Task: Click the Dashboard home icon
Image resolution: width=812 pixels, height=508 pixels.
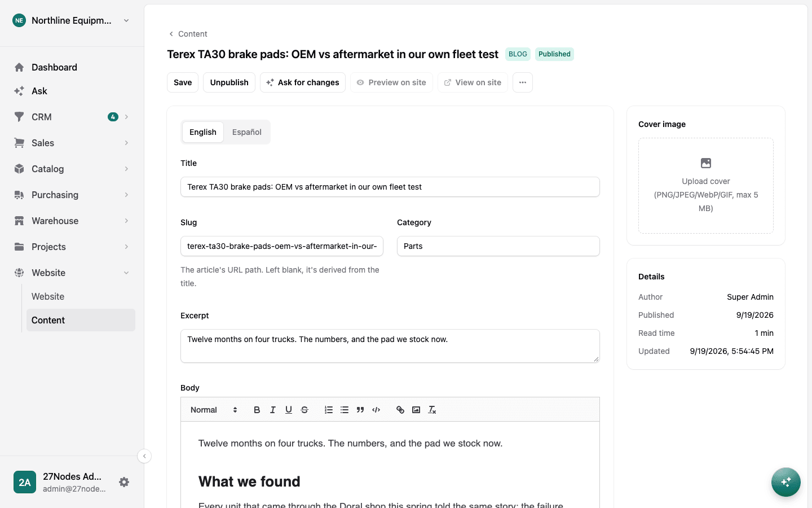Action: [19, 67]
